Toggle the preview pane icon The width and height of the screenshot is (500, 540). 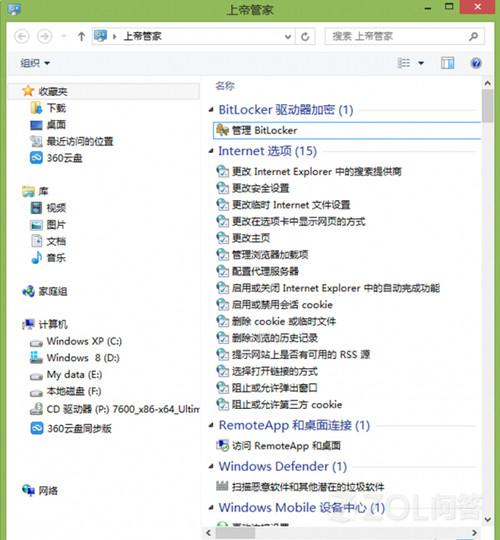[x=447, y=63]
